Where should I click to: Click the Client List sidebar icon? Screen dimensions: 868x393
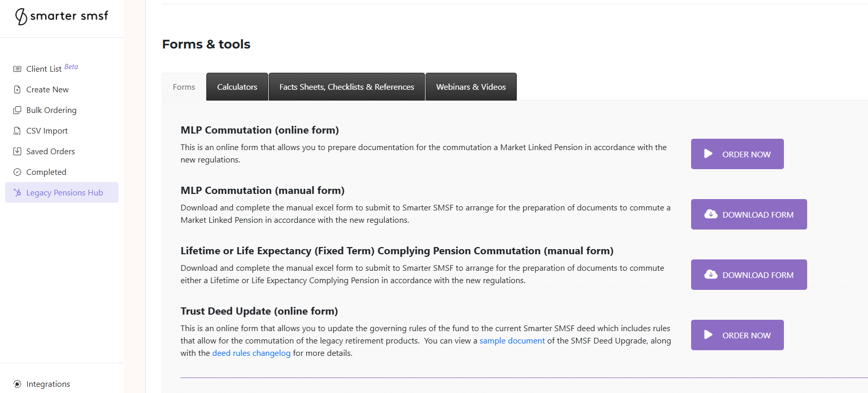(18, 69)
